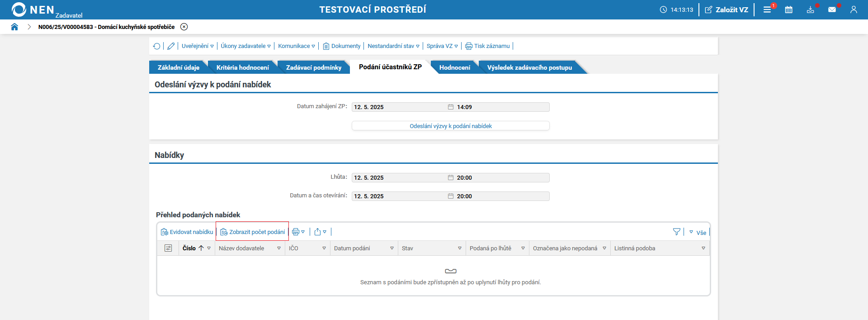Open filter arrow for Označena jako nepodaná column
This screenshot has width=868, height=320.
coord(604,248)
